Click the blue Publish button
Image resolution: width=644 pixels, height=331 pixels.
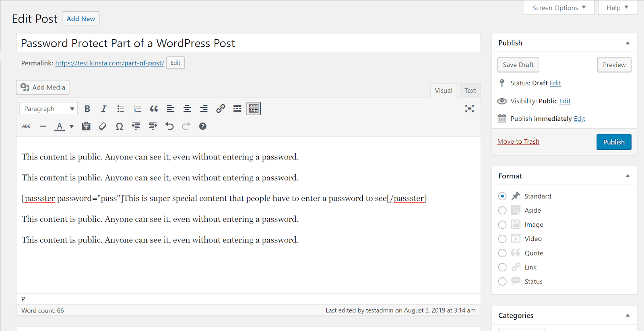(x=614, y=142)
